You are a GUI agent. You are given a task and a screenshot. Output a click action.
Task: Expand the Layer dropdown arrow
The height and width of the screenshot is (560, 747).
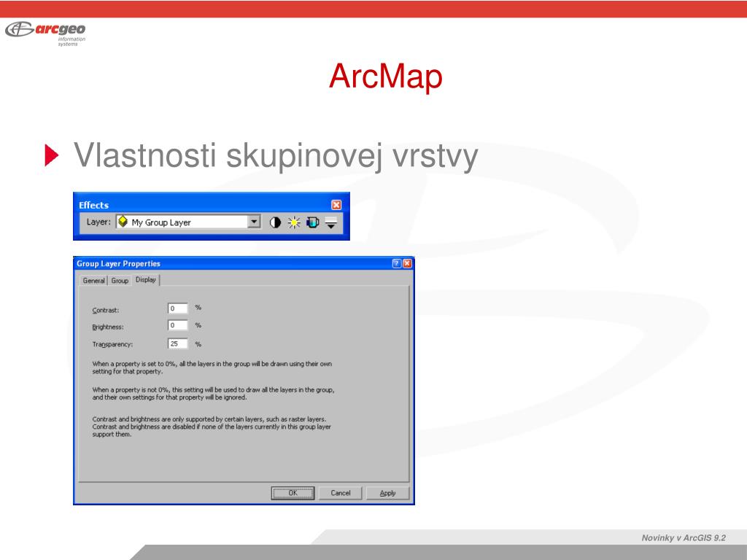(255, 222)
